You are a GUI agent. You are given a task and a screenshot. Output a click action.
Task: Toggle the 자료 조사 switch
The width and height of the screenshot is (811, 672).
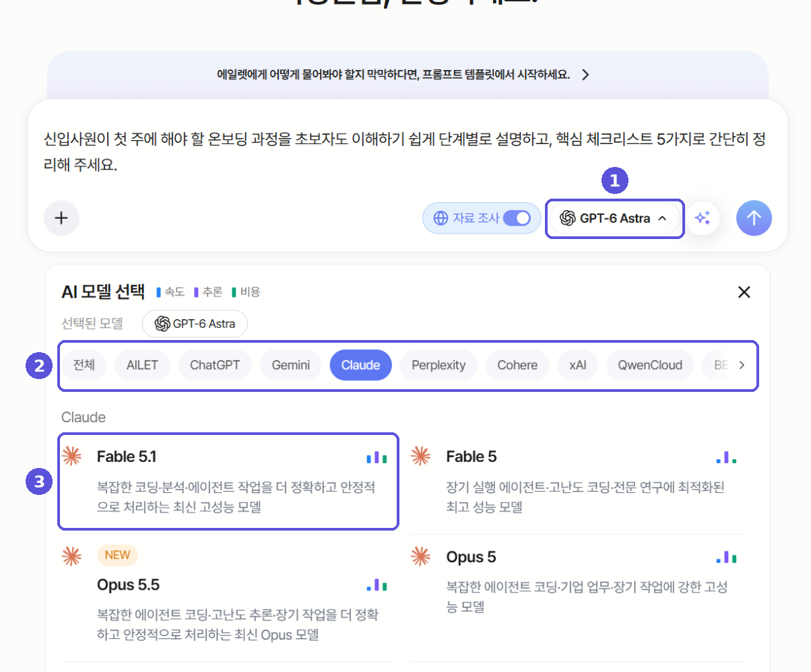(517, 218)
